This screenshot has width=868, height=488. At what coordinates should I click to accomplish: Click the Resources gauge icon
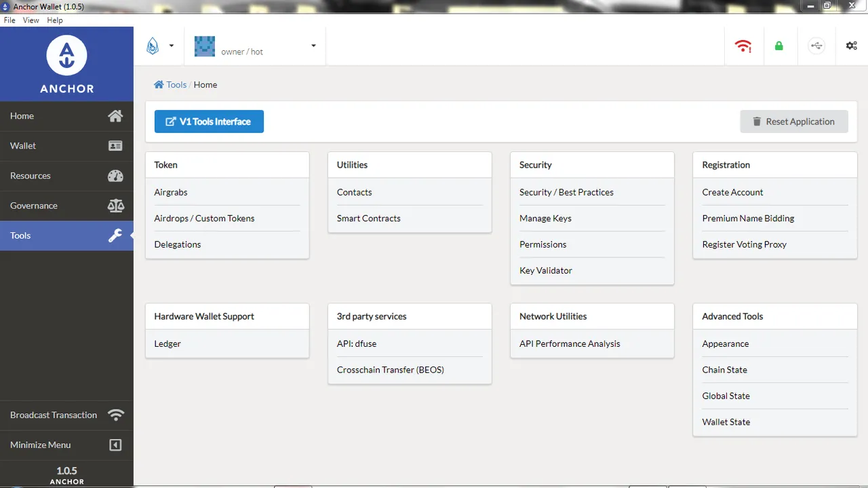(115, 176)
